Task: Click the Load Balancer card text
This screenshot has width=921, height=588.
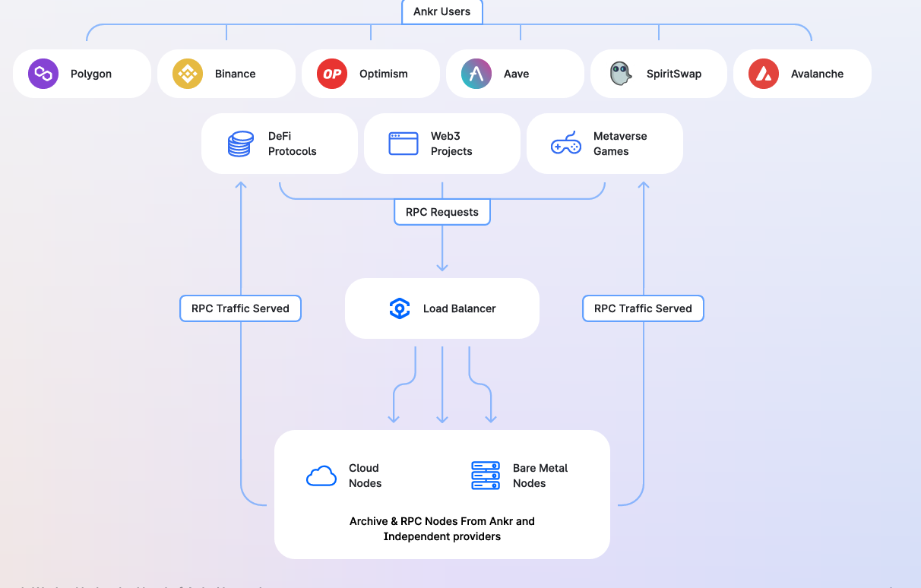Action: click(460, 308)
